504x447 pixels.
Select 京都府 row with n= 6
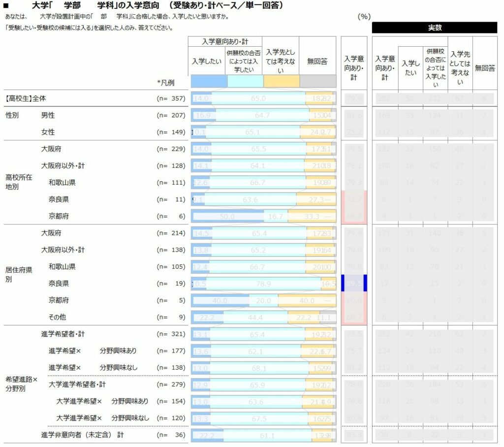click(x=59, y=216)
